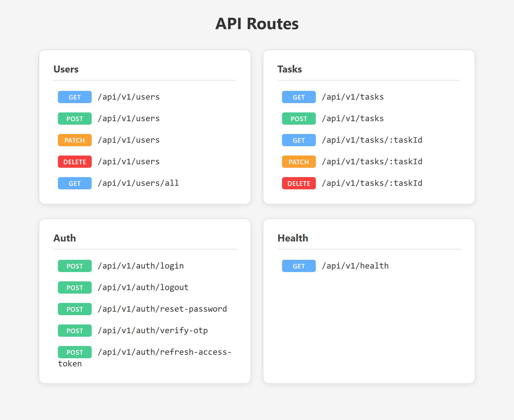Click the tasks/:taskId path next to GET
Screen dimensions: 514x420
tap(372, 140)
